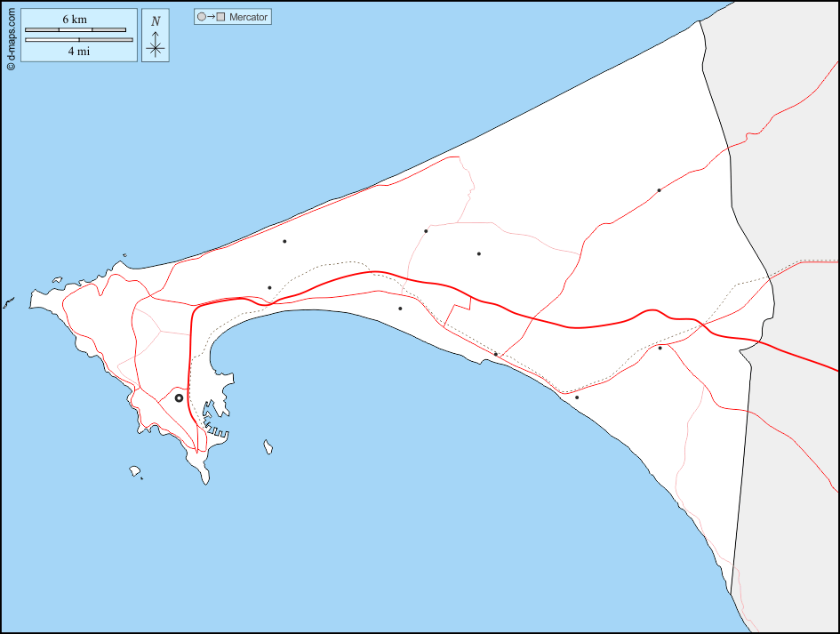Select the Mercator projection label
Screen dimensions: 840x634
tap(248, 17)
